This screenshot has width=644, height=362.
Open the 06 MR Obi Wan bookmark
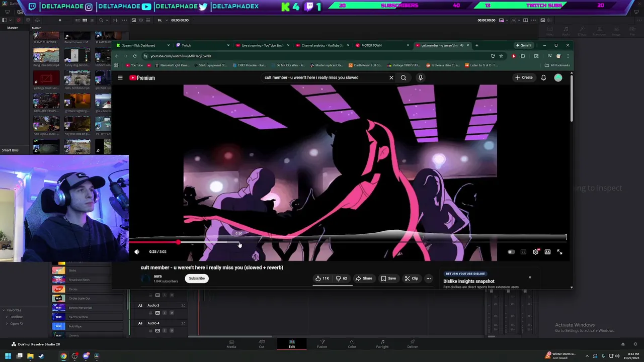[288, 65]
